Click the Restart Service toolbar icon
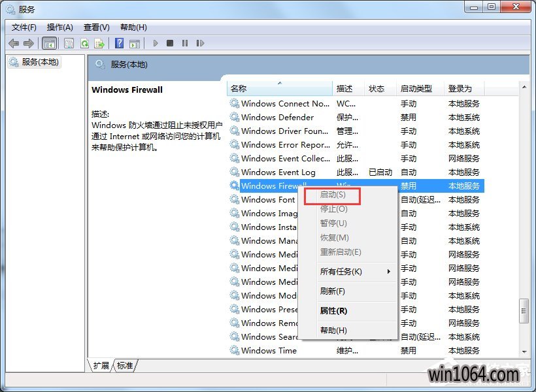Viewport: 536px width, 392px height. (x=200, y=43)
